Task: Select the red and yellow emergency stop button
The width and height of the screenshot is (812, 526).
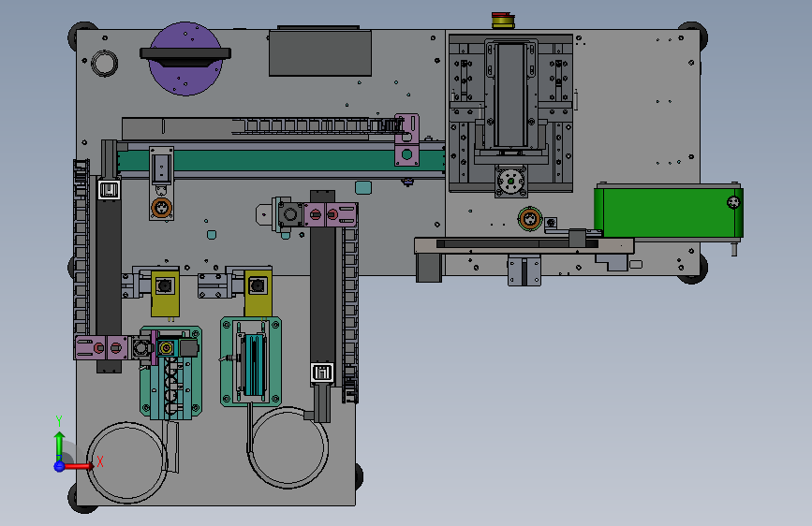Action: point(502,21)
